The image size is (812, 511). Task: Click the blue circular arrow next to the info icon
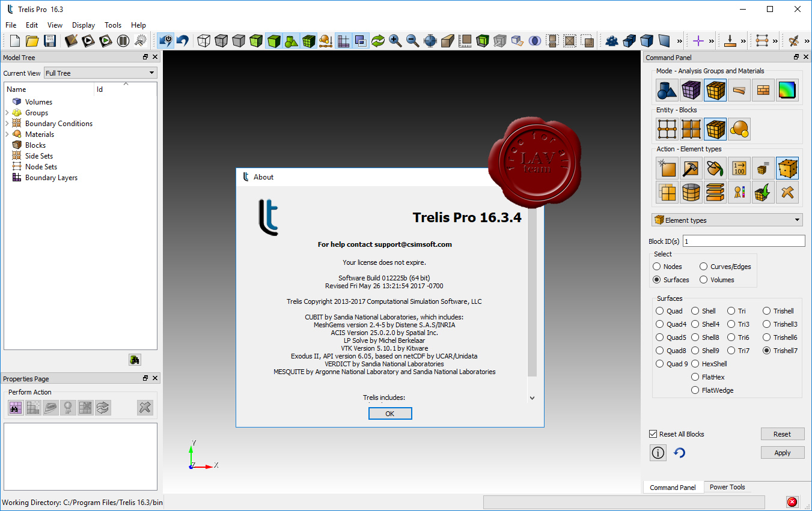[680, 453]
